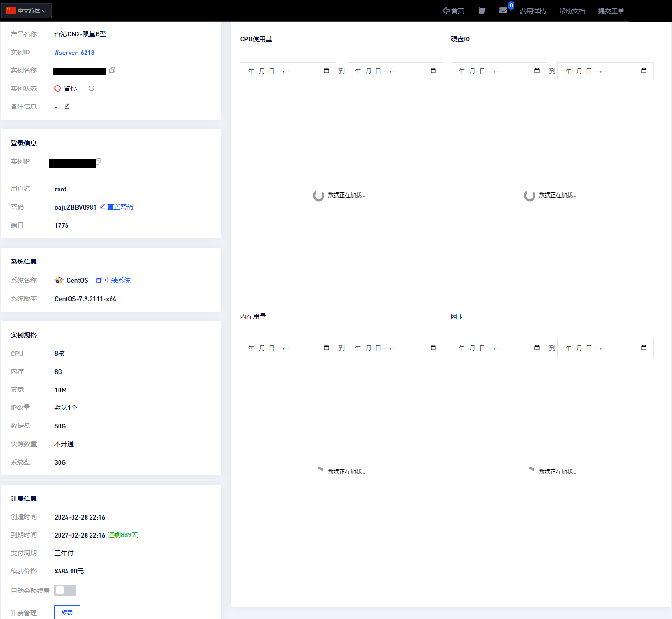Screen dimensions: 672x619
Task: Click the 网卡 start date field
Action: [x=499, y=348]
